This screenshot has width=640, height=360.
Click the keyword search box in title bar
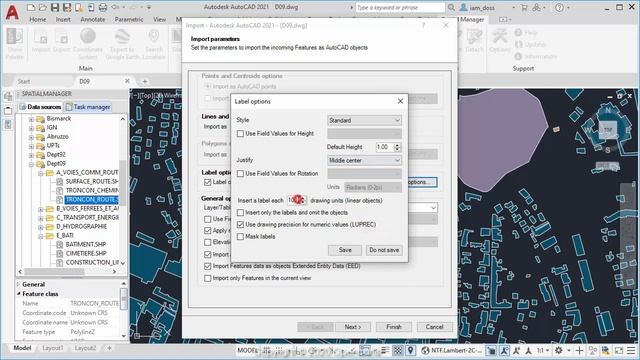point(400,7)
